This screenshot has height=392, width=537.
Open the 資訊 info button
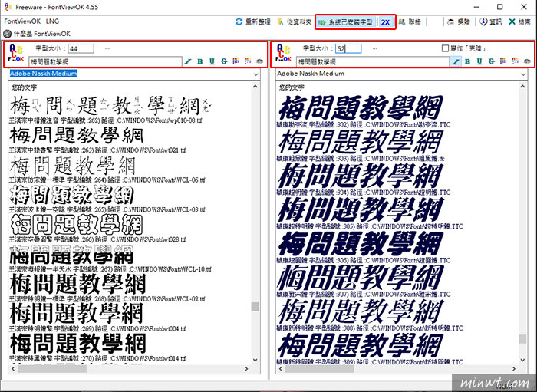(491, 22)
